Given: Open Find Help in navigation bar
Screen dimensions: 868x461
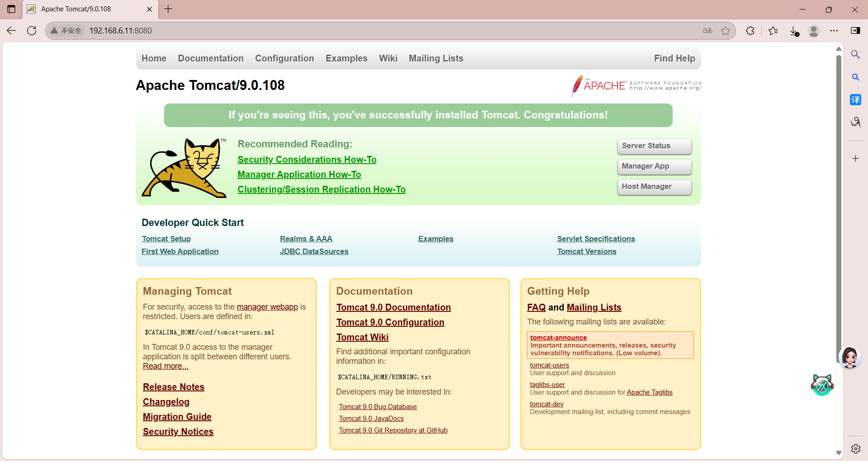Looking at the screenshot, I should pyautogui.click(x=675, y=58).
